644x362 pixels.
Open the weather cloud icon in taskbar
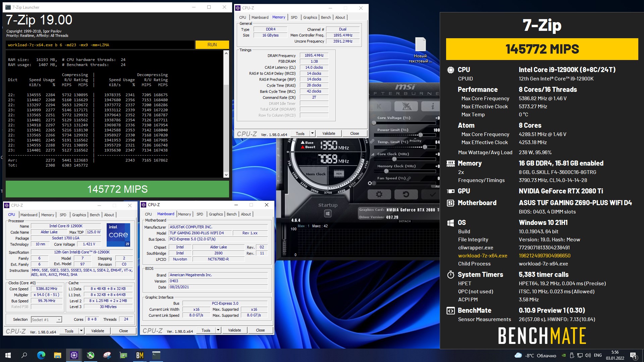(x=518, y=355)
